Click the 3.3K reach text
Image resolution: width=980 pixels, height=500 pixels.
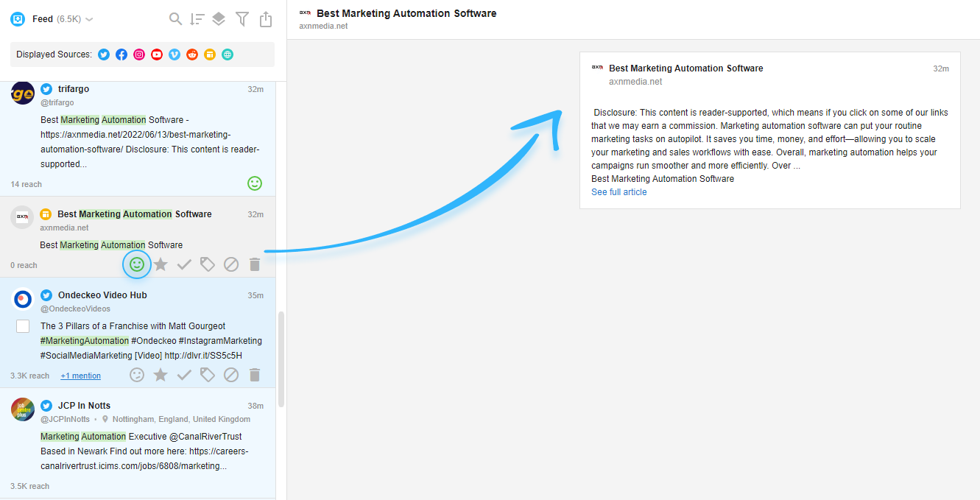30,376
